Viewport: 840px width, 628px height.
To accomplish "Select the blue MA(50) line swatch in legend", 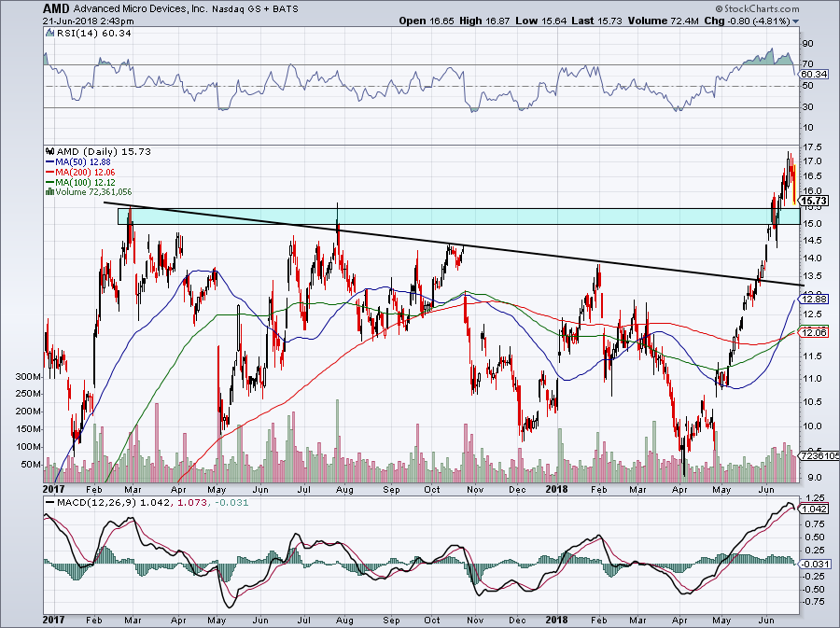I will (x=50, y=161).
